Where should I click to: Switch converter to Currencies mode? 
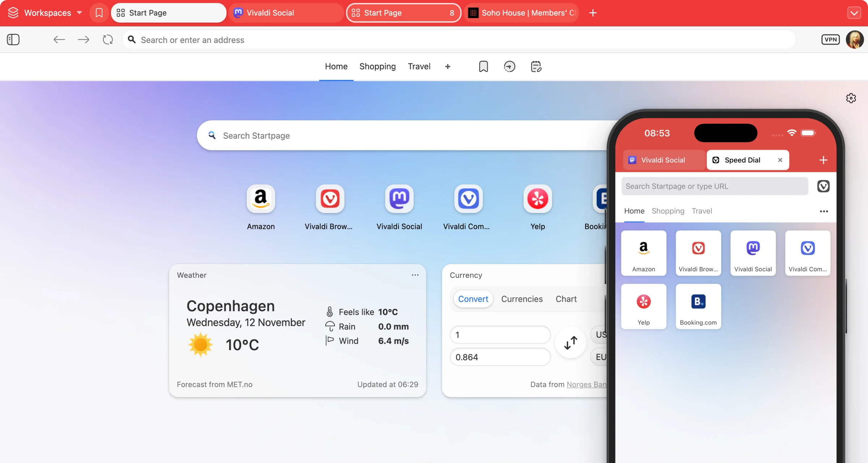tap(522, 299)
